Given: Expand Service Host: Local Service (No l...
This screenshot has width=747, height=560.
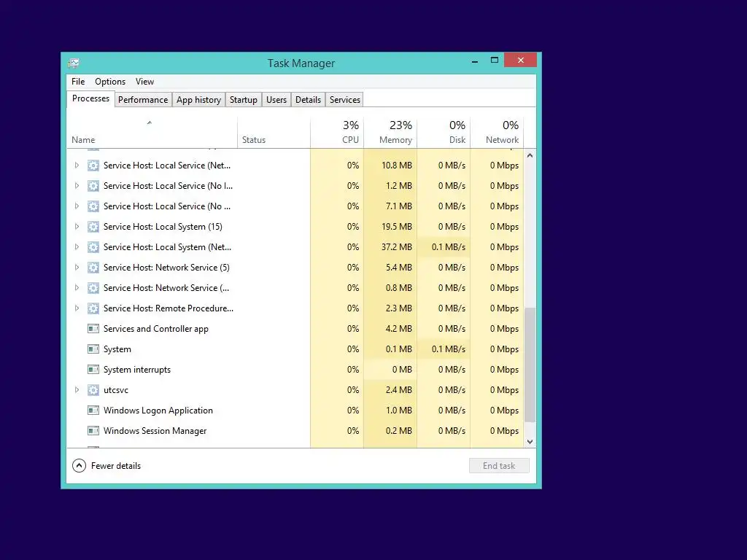Looking at the screenshot, I should (x=77, y=186).
